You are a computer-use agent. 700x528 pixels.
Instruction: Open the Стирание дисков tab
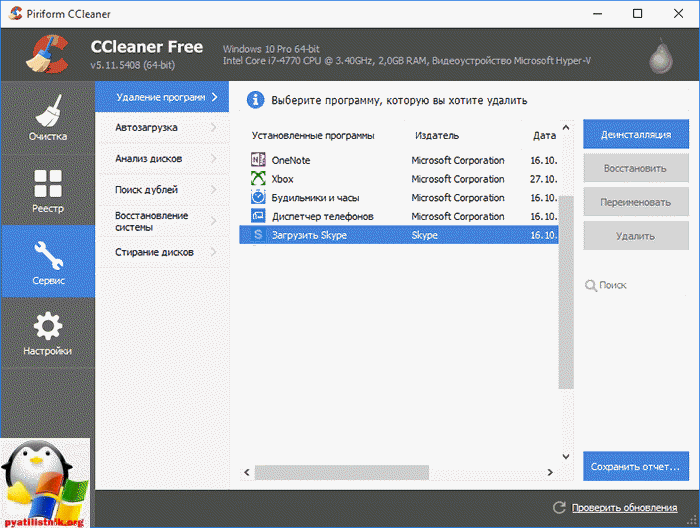(x=162, y=252)
